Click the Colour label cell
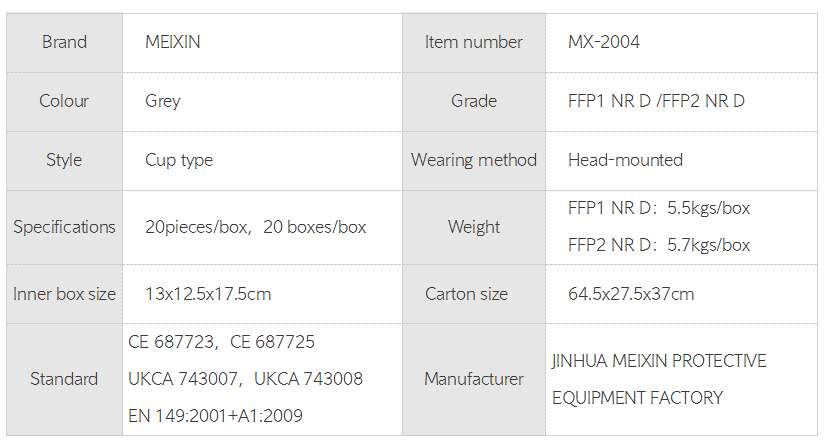 [x=64, y=101]
